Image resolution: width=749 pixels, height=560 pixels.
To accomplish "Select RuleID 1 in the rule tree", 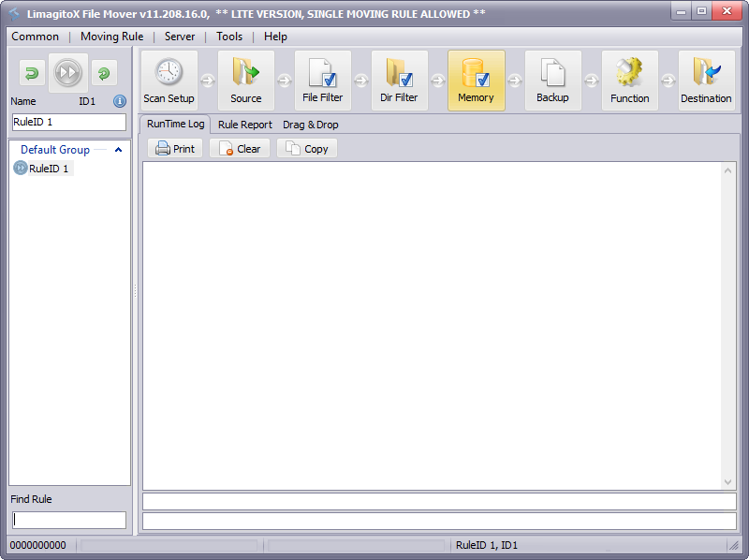I will coord(49,169).
